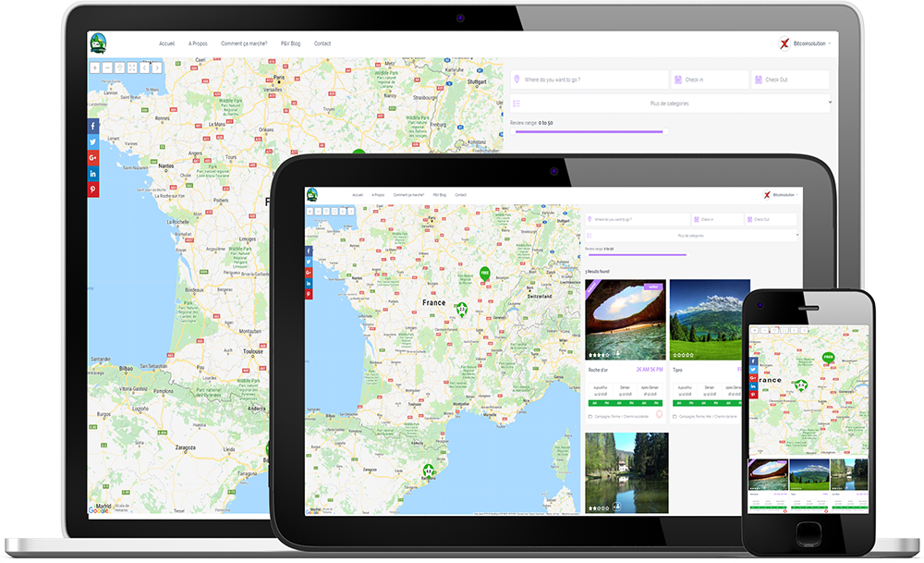The image size is (924, 563).
Task: Open the forest lake photo on tablet
Action: click(626, 472)
